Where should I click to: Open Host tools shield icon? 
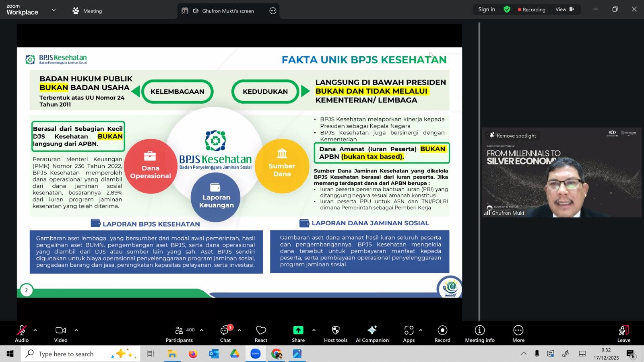pos(335,334)
